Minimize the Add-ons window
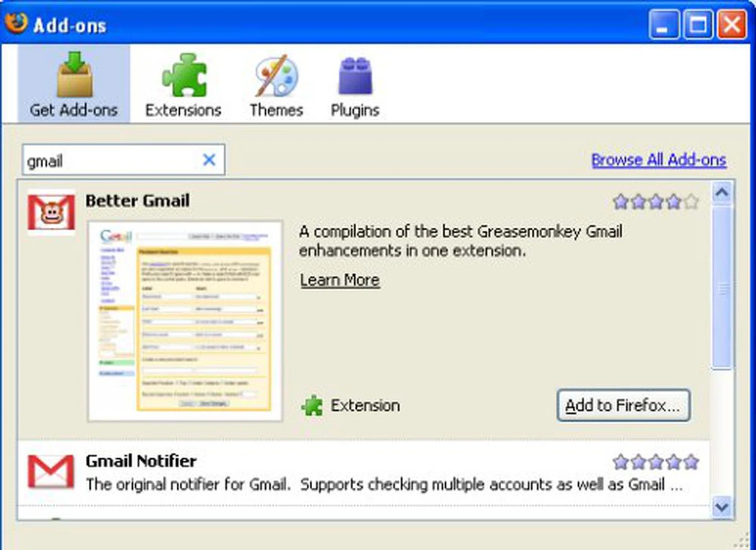756x550 pixels. coord(664,24)
